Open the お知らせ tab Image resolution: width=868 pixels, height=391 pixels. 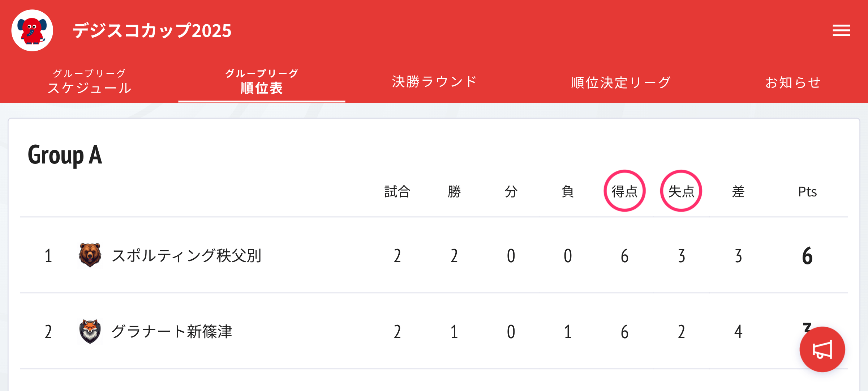[x=793, y=82]
